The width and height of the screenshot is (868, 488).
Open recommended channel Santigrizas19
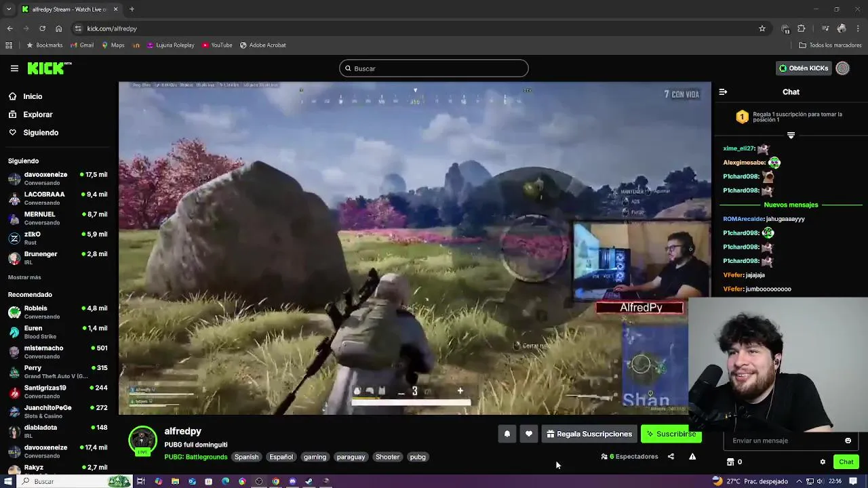point(58,392)
